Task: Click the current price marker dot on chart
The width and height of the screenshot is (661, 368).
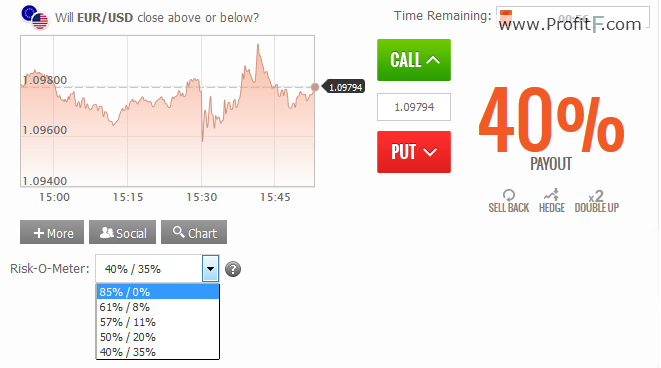Action: (x=315, y=87)
